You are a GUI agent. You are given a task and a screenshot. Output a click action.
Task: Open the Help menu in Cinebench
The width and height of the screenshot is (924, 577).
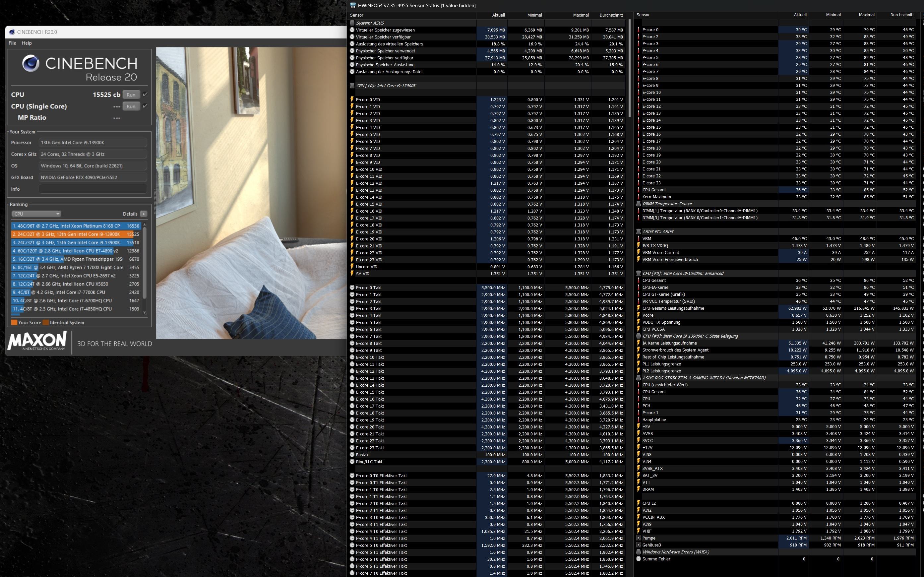tap(27, 43)
